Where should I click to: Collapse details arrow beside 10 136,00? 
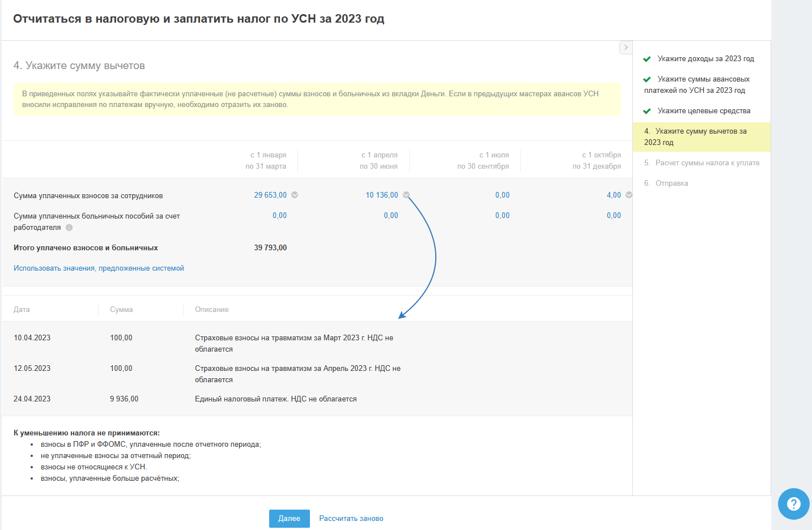[406, 195]
